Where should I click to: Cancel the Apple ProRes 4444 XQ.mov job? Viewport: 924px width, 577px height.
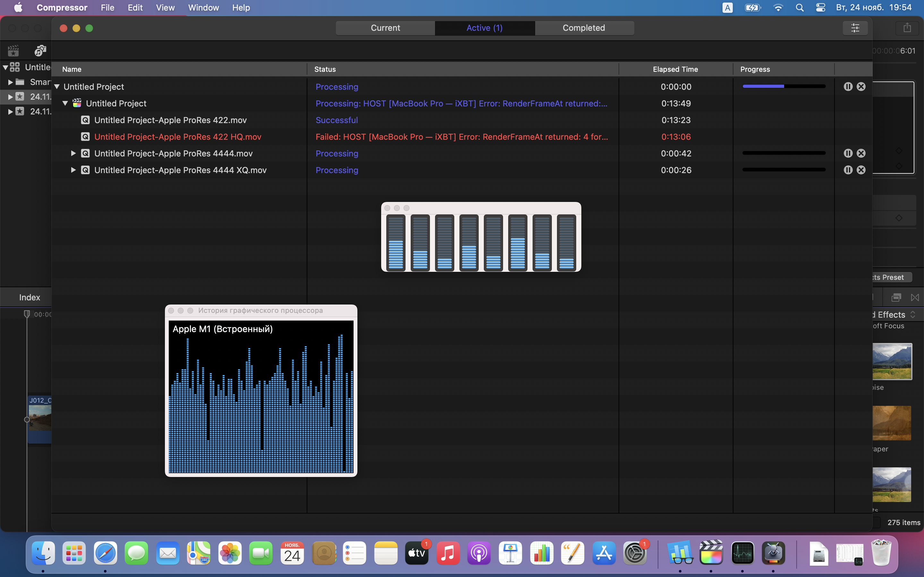tap(861, 170)
